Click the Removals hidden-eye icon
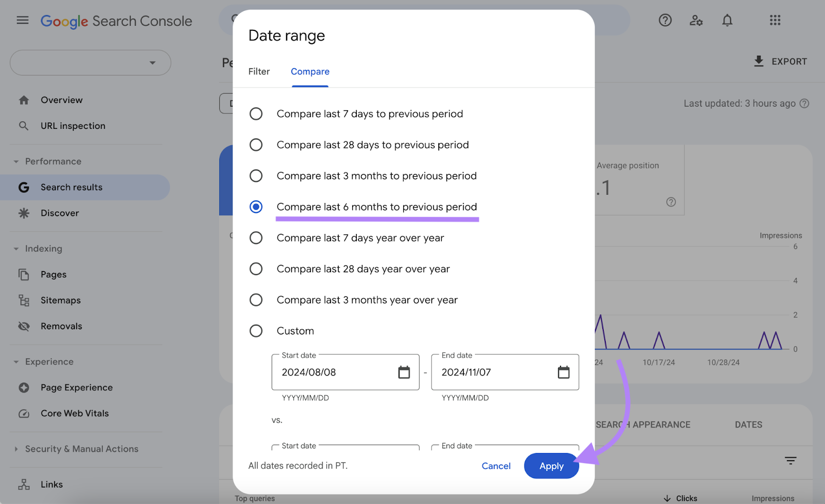Screen dimensions: 825x504 (x=24, y=326)
